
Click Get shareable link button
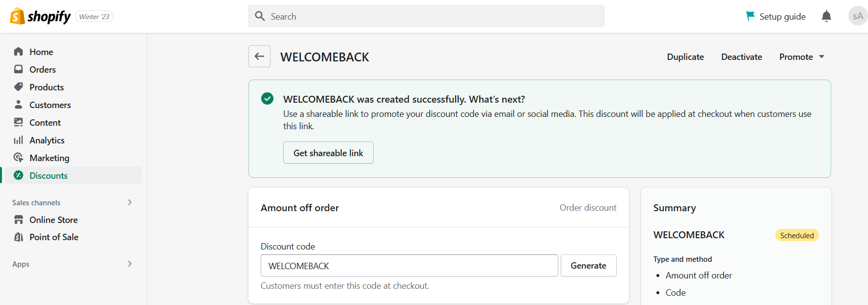coord(328,153)
